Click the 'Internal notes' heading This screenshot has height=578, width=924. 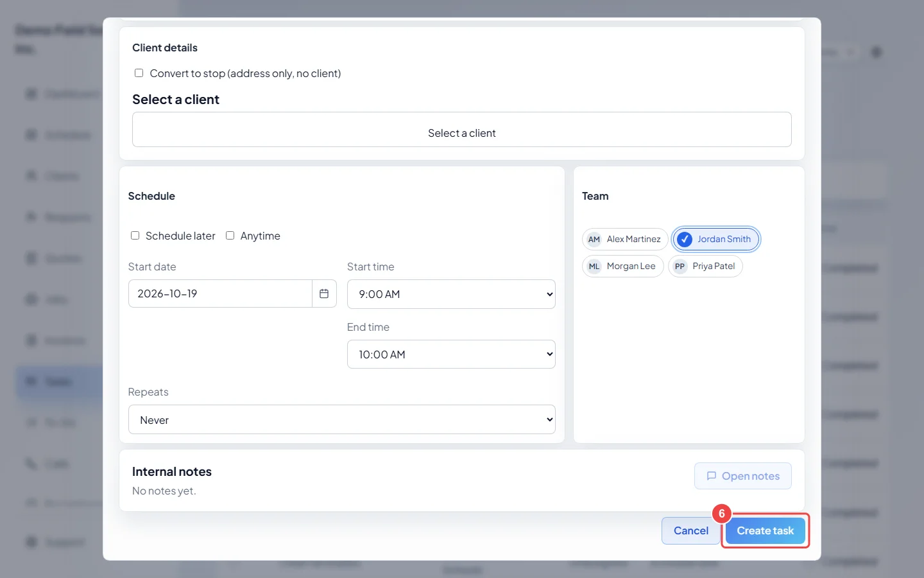tap(172, 472)
